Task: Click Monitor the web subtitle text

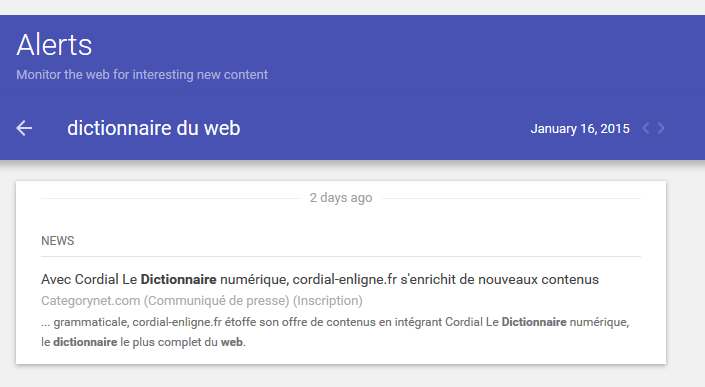Action: pyautogui.click(x=142, y=74)
